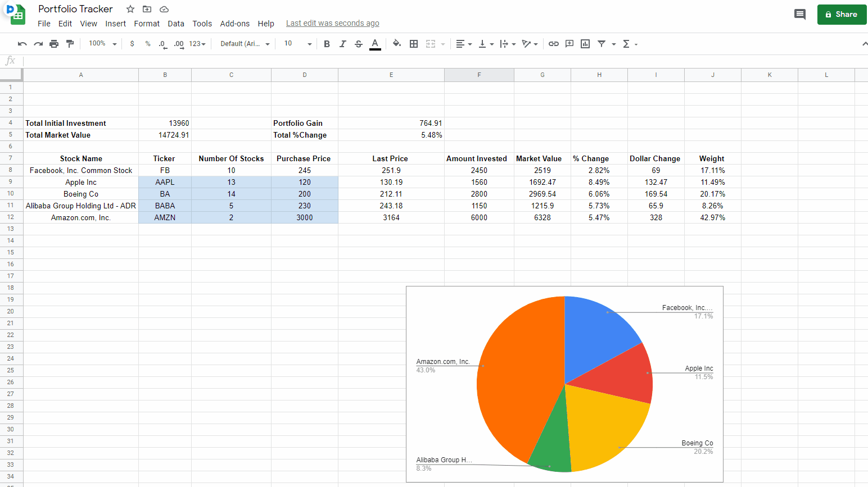This screenshot has width=868, height=487.
Task: Collapse the toolbar with the chevron
Action: pyautogui.click(x=864, y=44)
